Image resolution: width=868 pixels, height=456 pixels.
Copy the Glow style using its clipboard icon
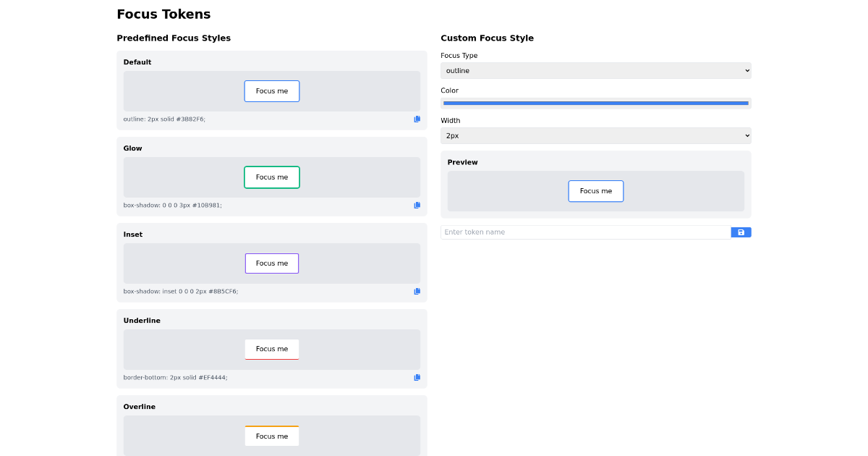tap(417, 205)
